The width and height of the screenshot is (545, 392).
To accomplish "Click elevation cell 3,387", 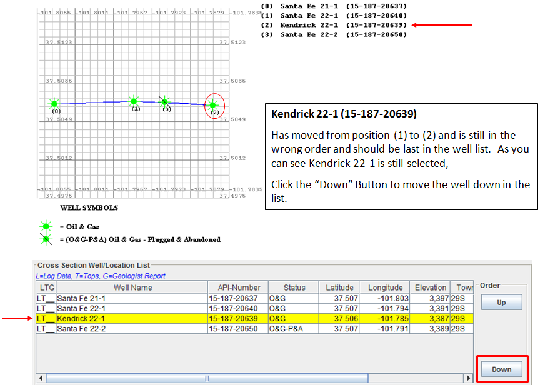I will [x=430, y=319].
